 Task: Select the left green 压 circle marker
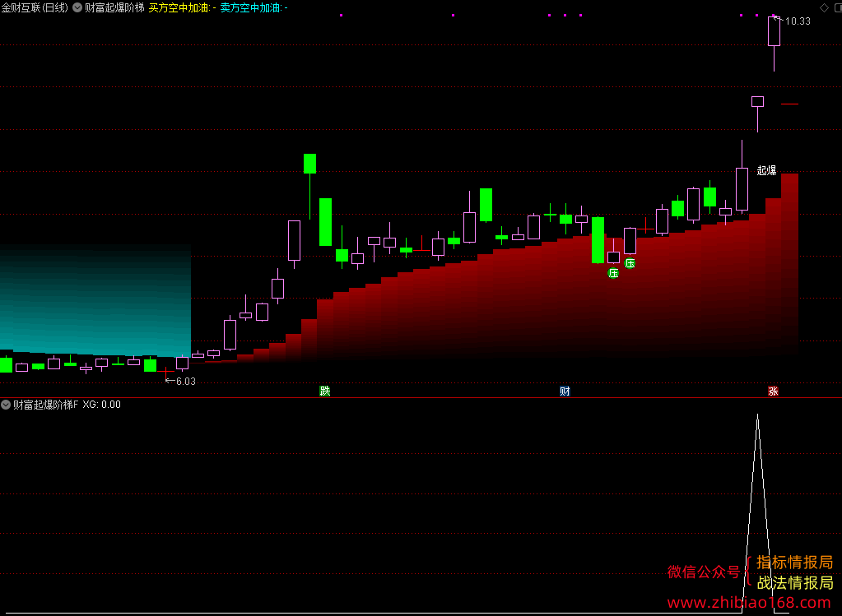pos(613,273)
